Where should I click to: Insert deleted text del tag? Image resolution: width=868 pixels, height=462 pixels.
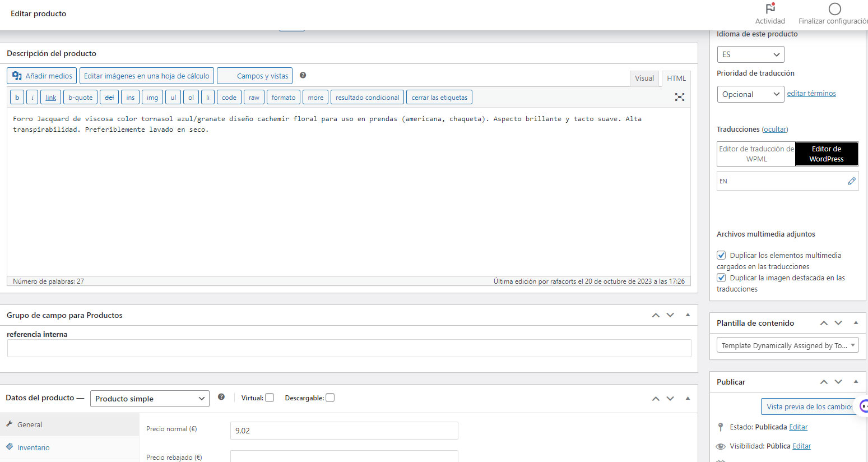pyautogui.click(x=109, y=98)
